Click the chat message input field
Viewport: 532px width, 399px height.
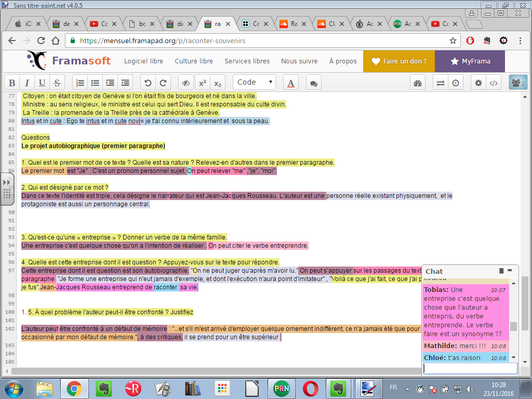point(470,368)
